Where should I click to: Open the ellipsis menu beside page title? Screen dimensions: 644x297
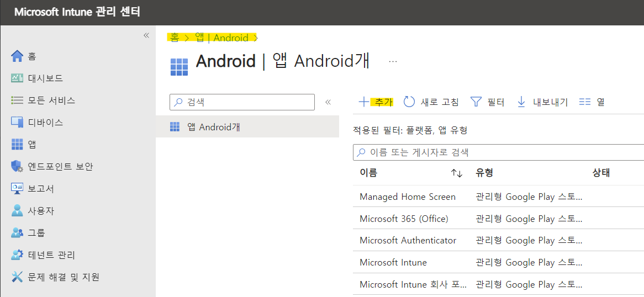393,61
